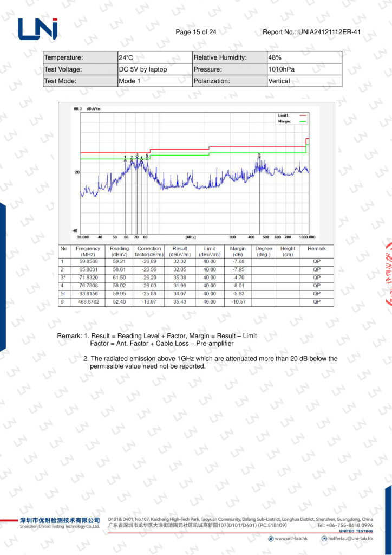The height and width of the screenshot is (555, 392).
Task: Click the globe icon beside www.uni-lab.hk
Action: pos(271,538)
